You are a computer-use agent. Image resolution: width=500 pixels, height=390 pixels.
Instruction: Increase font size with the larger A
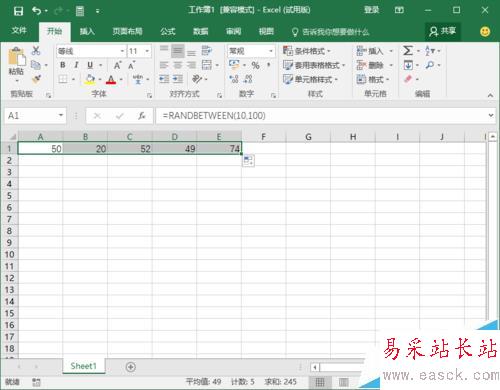[x=117, y=65]
